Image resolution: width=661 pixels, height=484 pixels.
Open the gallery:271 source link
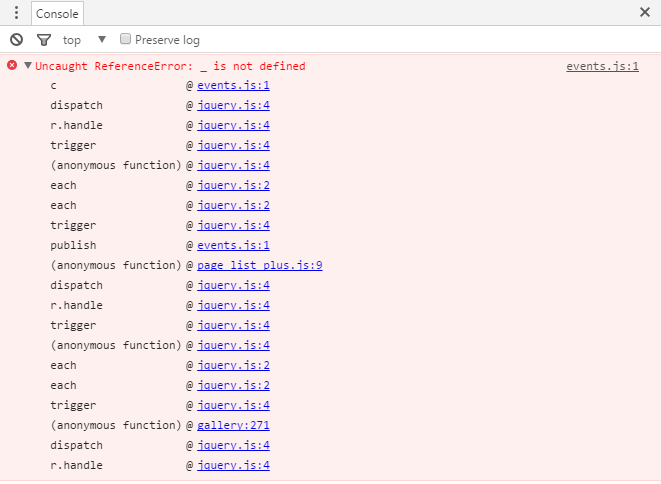(x=233, y=425)
